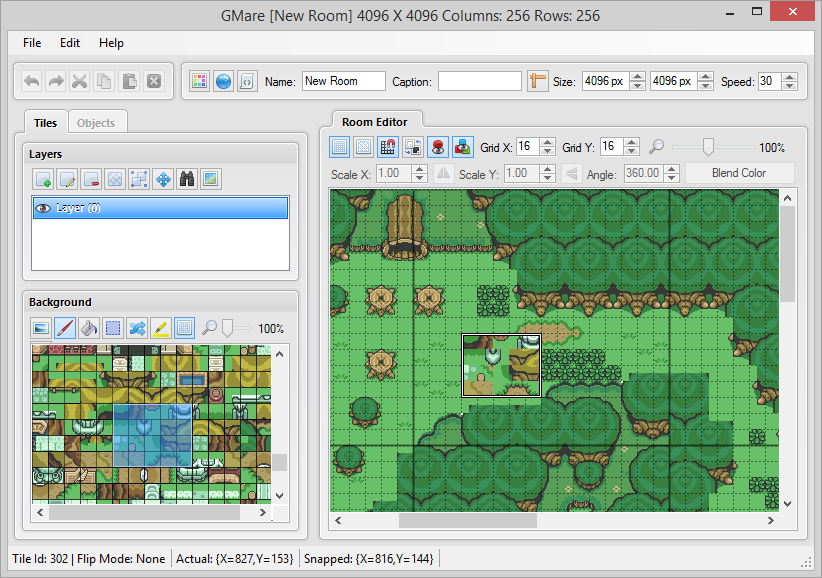Select the red paintbrush tool

click(x=65, y=329)
